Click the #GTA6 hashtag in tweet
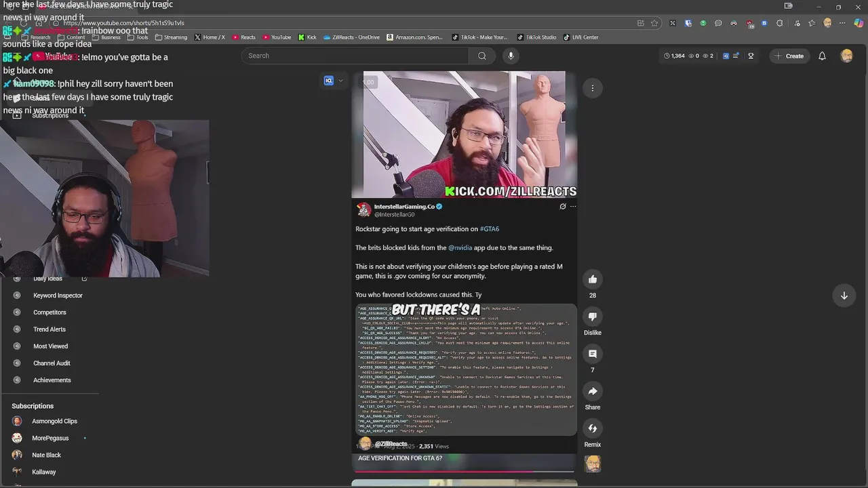Viewport: 868px width, 488px height. click(489, 229)
